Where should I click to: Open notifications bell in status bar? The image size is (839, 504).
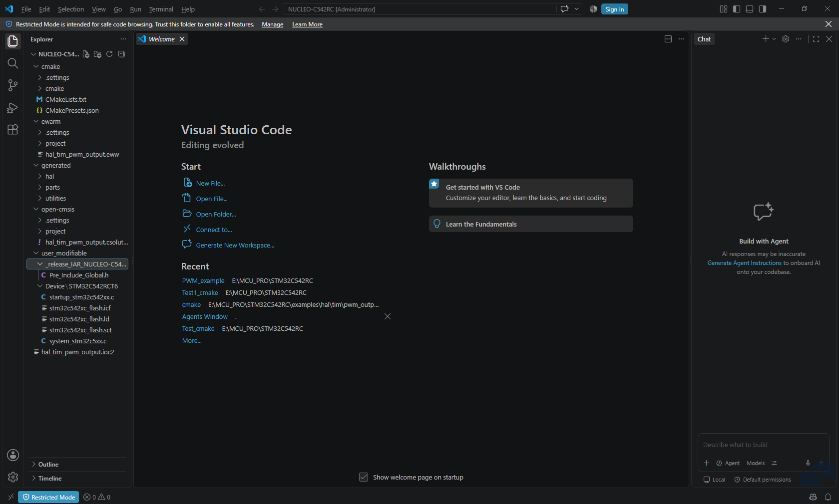[x=828, y=497]
